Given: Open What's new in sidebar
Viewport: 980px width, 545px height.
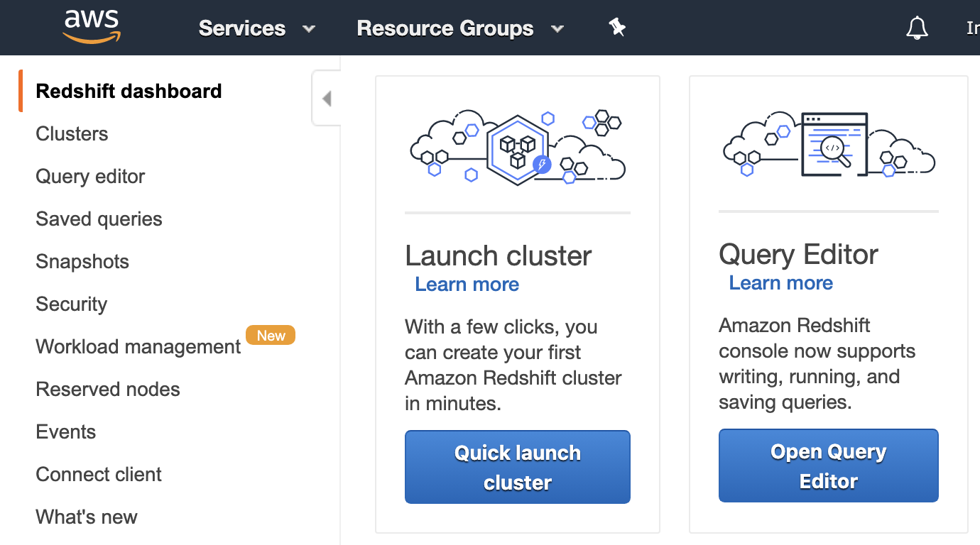Looking at the screenshot, I should coord(87,517).
